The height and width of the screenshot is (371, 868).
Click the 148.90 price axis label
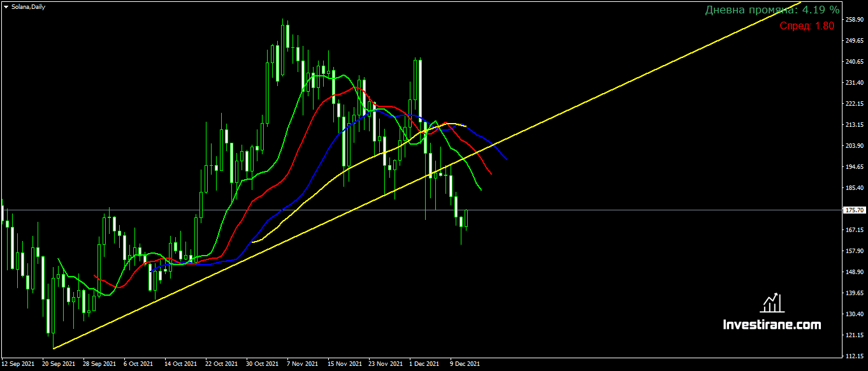point(854,272)
